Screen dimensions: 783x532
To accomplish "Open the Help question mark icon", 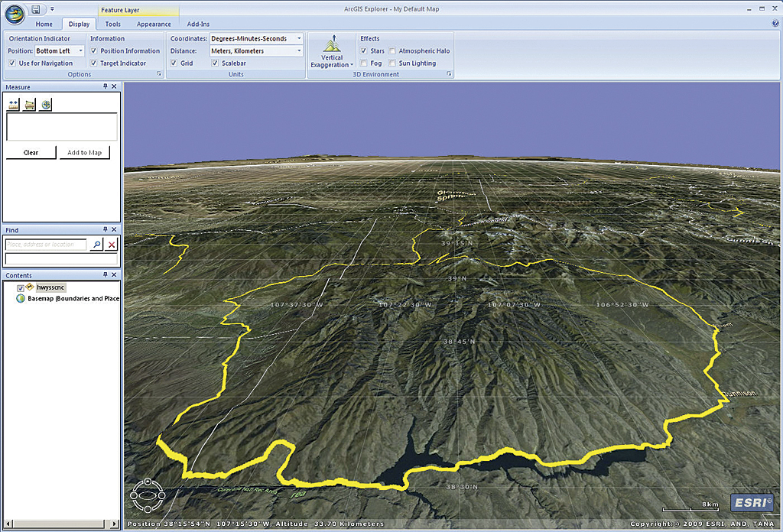I will point(775,24).
